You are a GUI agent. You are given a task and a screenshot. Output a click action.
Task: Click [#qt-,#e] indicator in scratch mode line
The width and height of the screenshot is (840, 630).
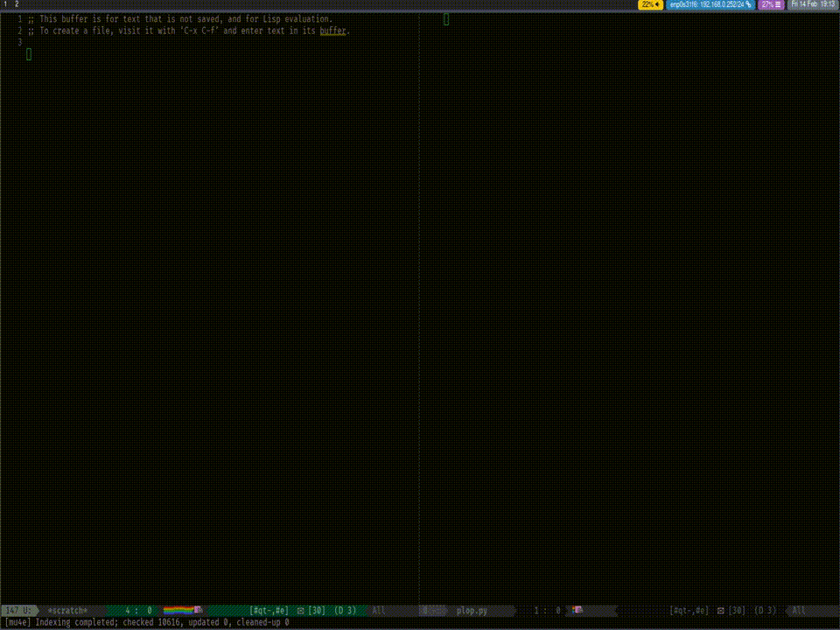269,611
